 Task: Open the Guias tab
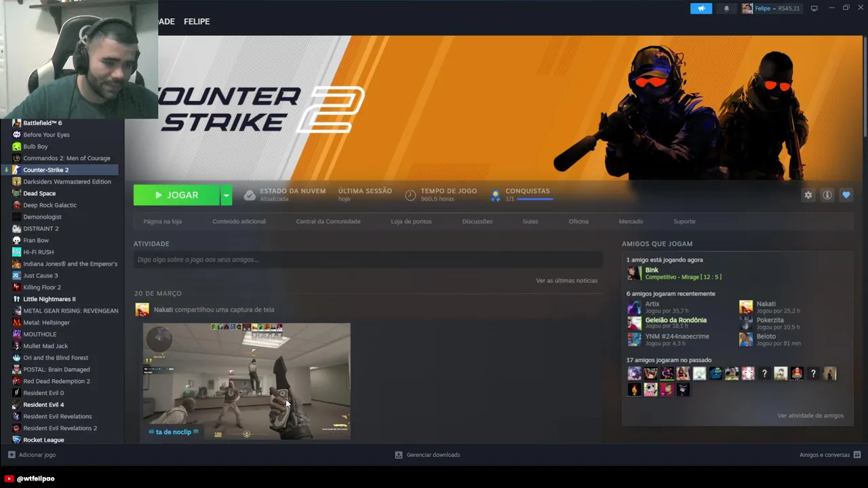(x=530, y=222)
